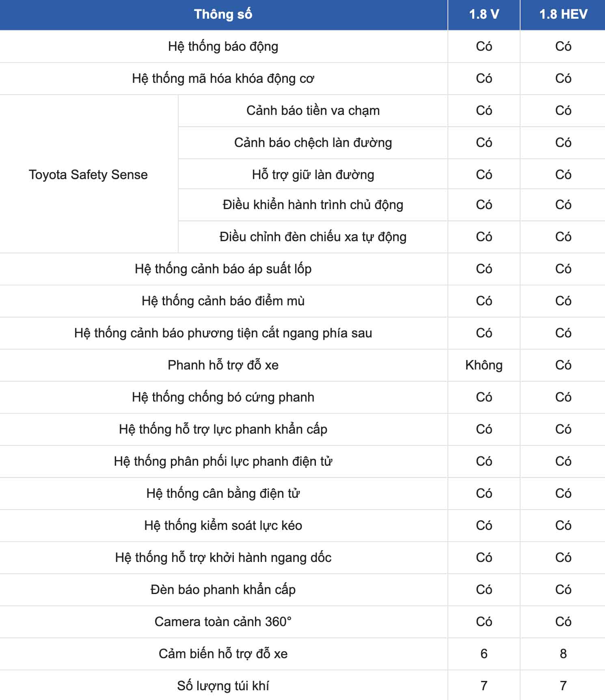Click the parking sensor count '6' under 1.8 V
605x700 pixels.
click(x=484, y=654)
